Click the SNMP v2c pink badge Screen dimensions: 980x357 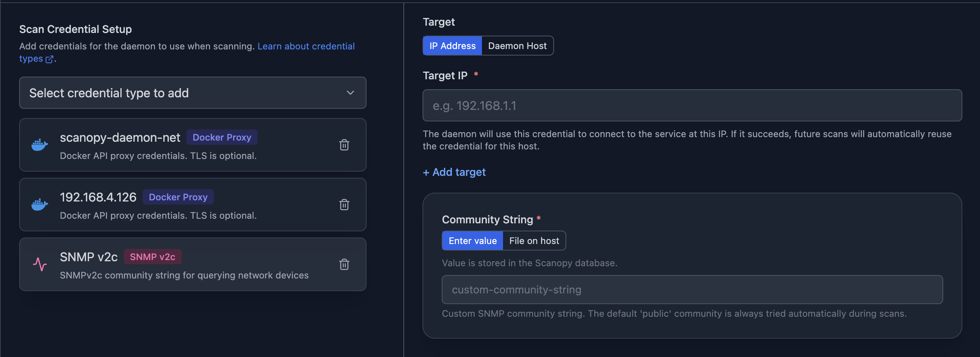coord(153,256)
